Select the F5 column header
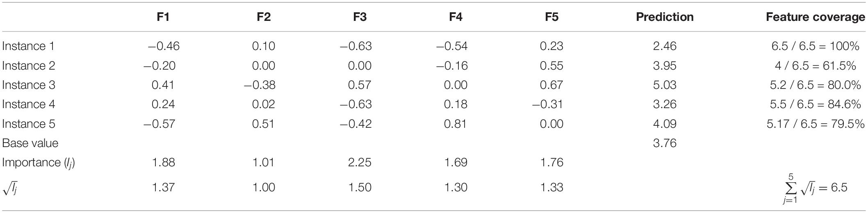The image size is (868, 213). (x=551, y=17)
